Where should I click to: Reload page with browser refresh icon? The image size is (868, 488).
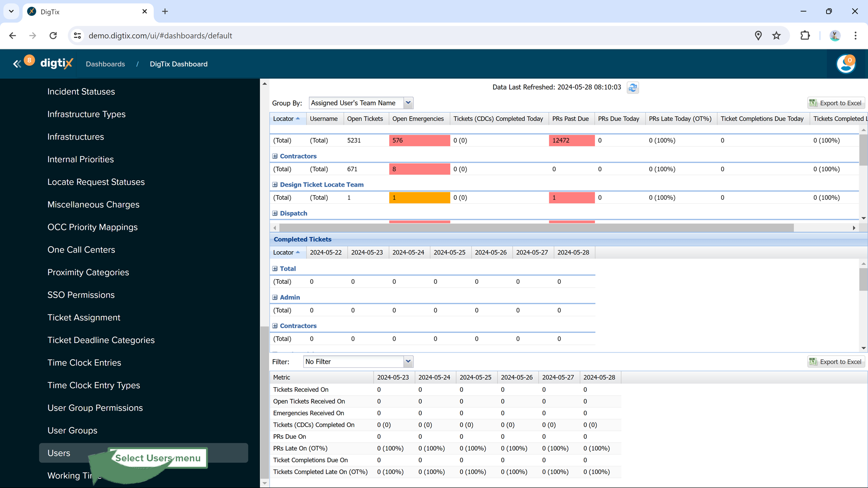click(x=53, y=36)
